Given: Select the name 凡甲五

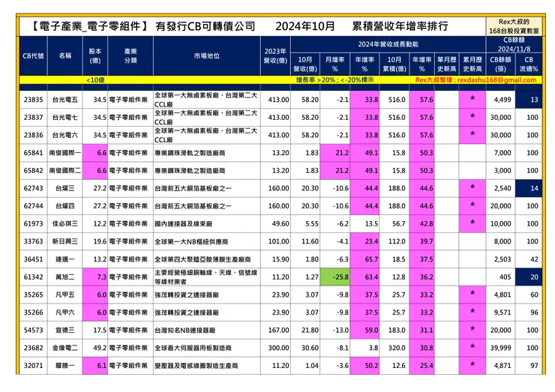Looking at the screenshot, I should coord(65,295).
